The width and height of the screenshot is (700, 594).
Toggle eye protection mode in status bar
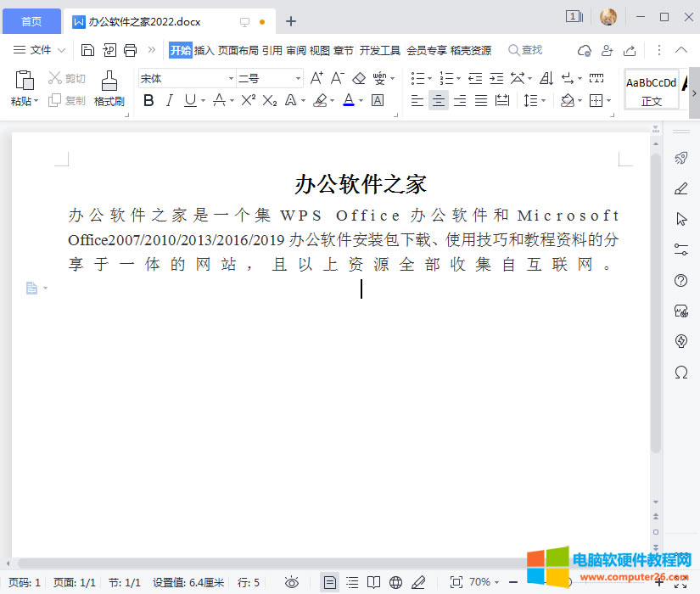pos(292,582)
